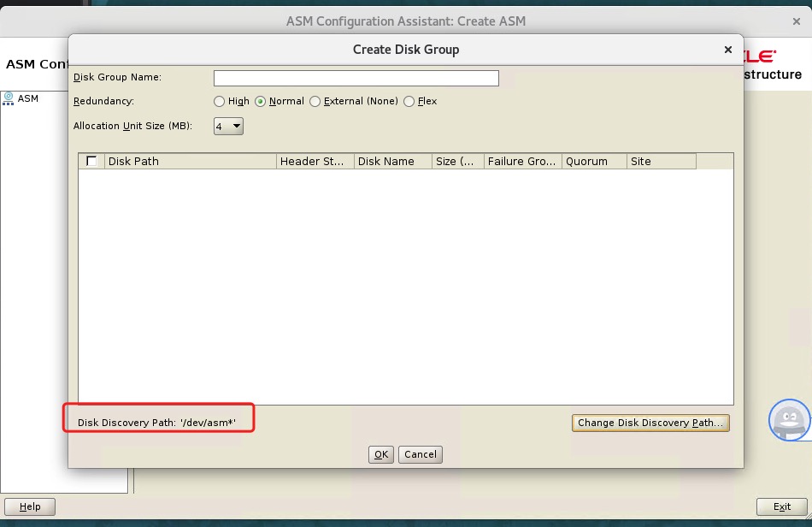This screenshot has height=527, width=812.
Task: Select the ASM tree node icon
Action: [9, 98]
